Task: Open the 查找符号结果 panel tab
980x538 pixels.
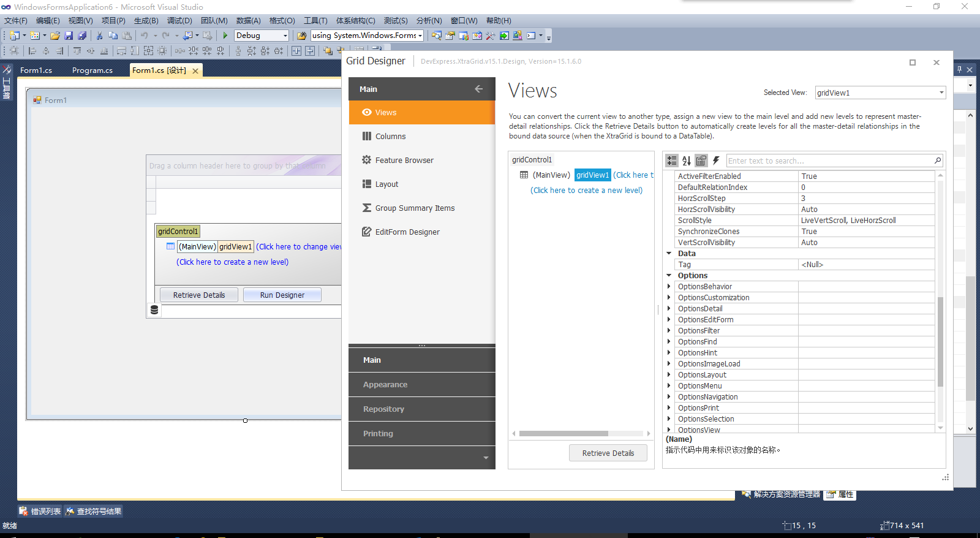Action: click(94, 511)
